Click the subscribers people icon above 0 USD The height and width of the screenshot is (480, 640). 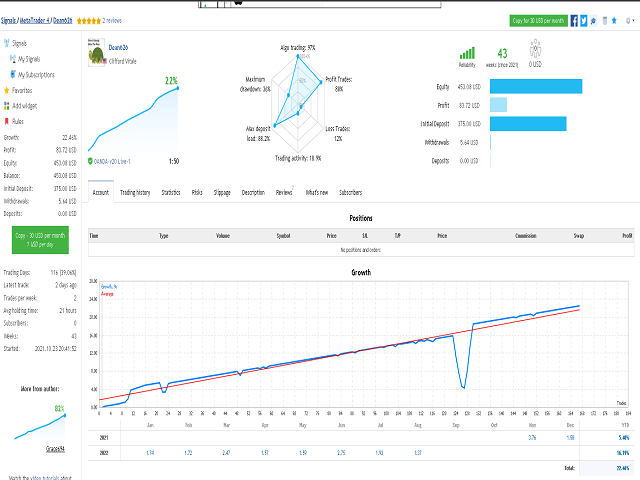(535, 48)
